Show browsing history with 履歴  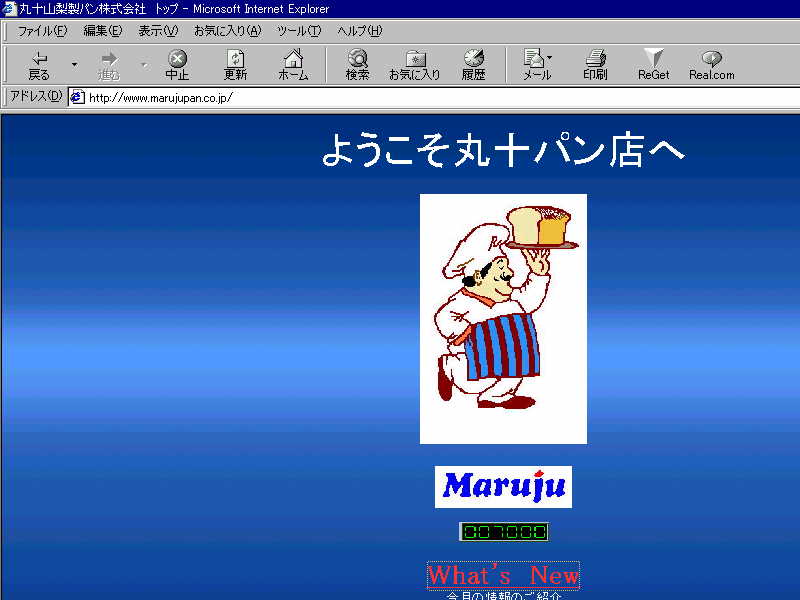(x=473, y=65)
